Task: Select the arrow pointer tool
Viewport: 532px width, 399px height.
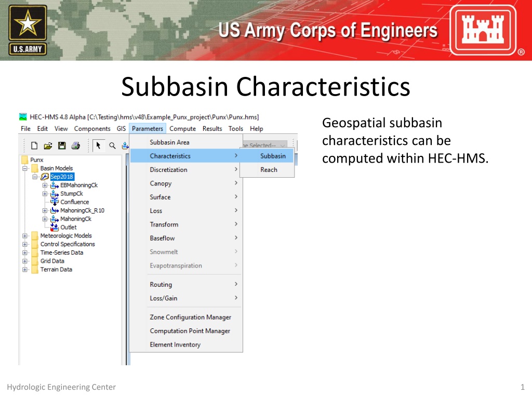Action: (x=98, y=145)
